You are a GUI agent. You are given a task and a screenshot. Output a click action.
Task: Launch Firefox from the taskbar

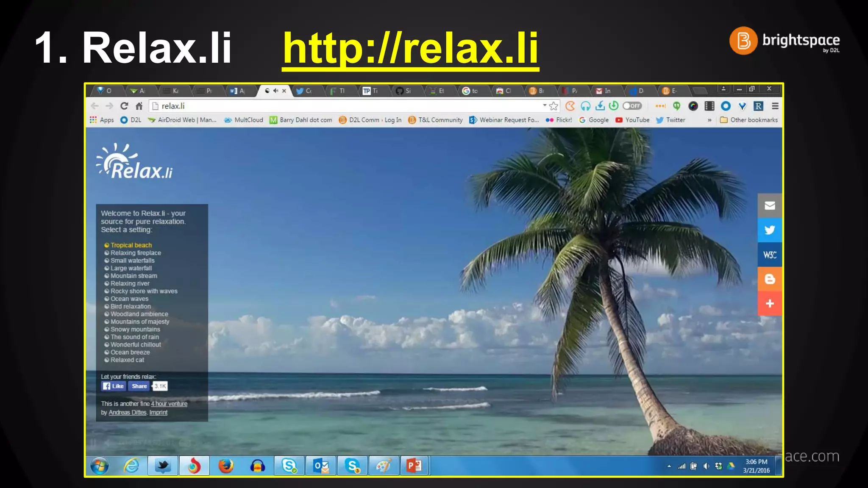point(226,466)
